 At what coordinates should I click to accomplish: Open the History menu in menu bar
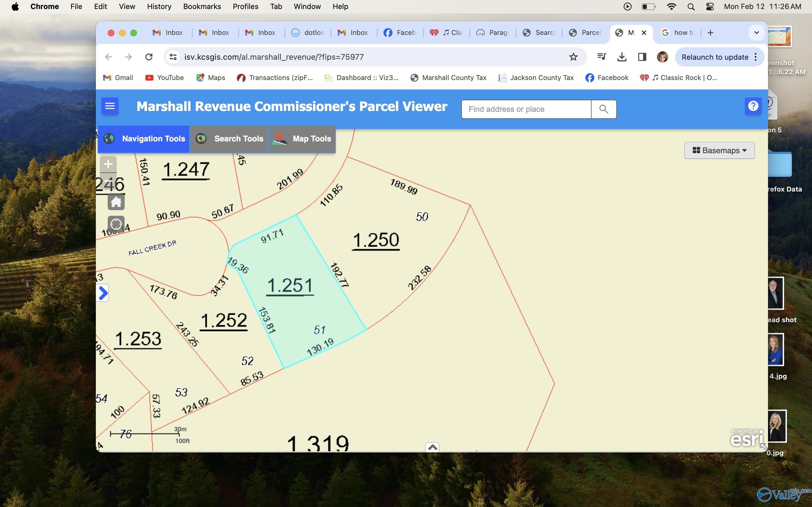(159, 7)
